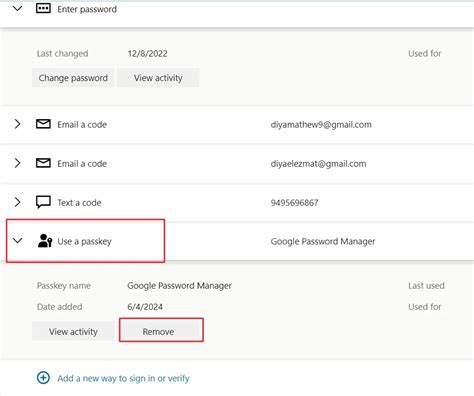Click the password dots icon beside Enter password
474x396 pixels.
[43, 9]
